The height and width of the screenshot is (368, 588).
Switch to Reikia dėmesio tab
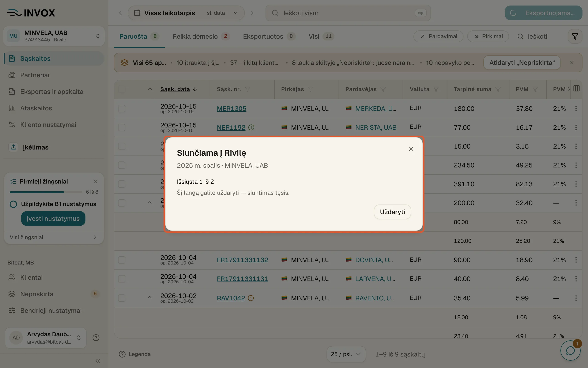tap(201, 37)
